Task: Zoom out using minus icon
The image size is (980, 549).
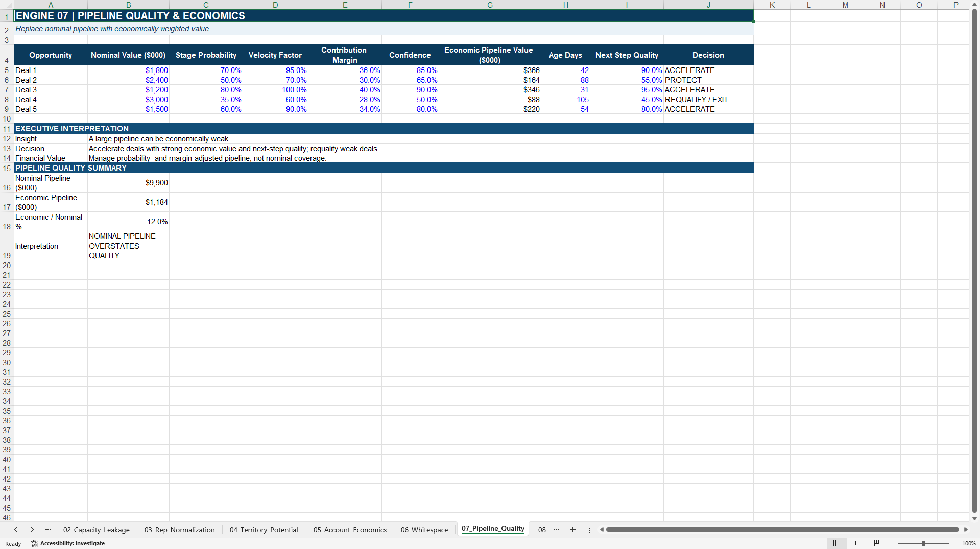Action: [893, 543]
